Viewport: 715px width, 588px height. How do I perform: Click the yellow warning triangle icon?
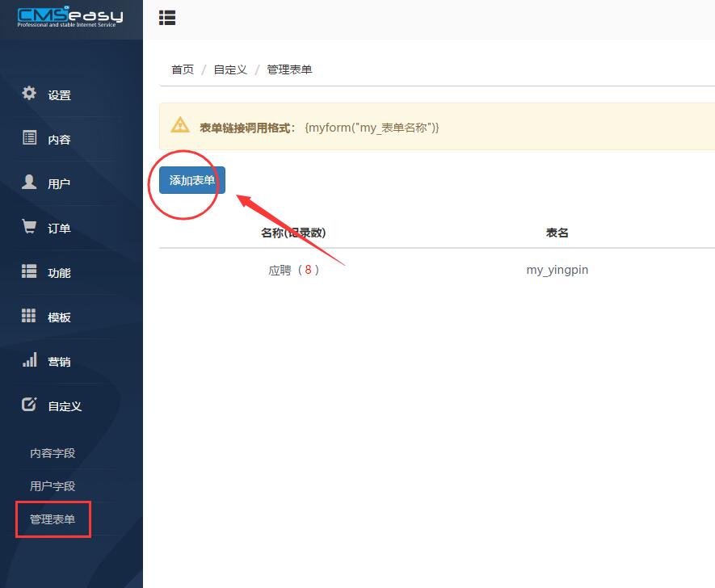[x=180, y=126]
